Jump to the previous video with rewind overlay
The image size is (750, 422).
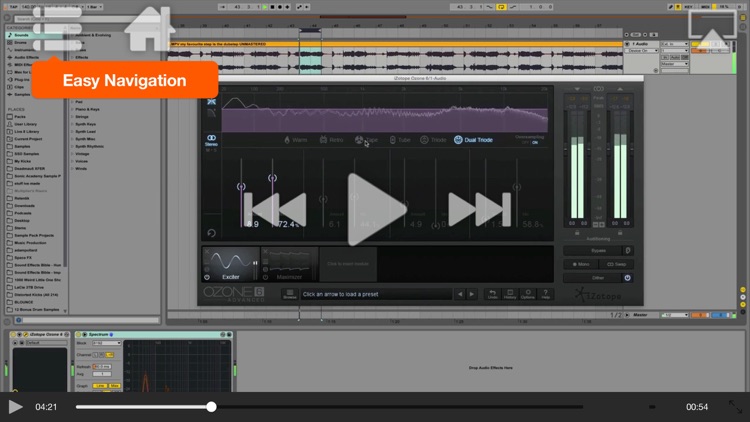[275, 209]
